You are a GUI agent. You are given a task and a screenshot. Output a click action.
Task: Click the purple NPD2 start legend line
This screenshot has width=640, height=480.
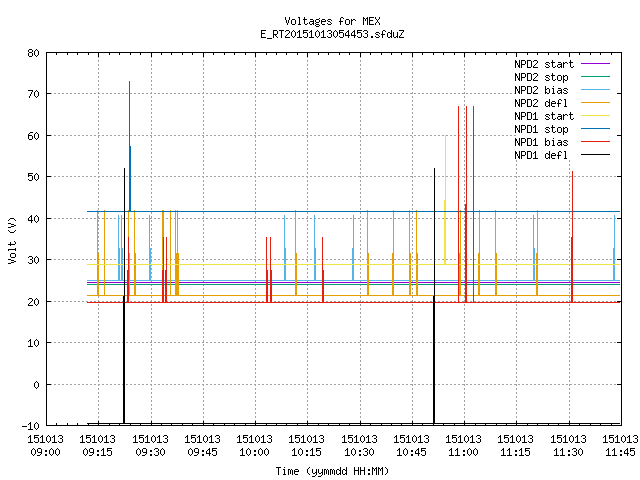596,64
